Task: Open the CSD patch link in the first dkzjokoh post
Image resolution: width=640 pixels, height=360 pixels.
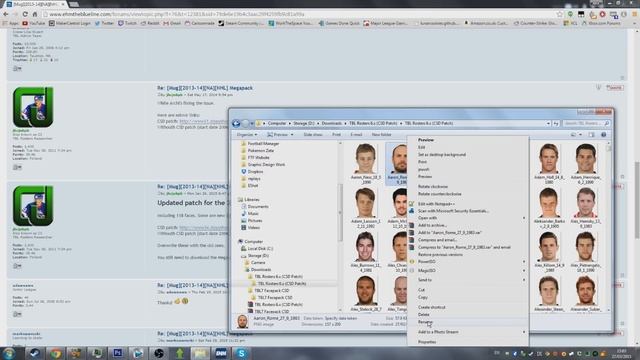Action: [x=203, y=121]
